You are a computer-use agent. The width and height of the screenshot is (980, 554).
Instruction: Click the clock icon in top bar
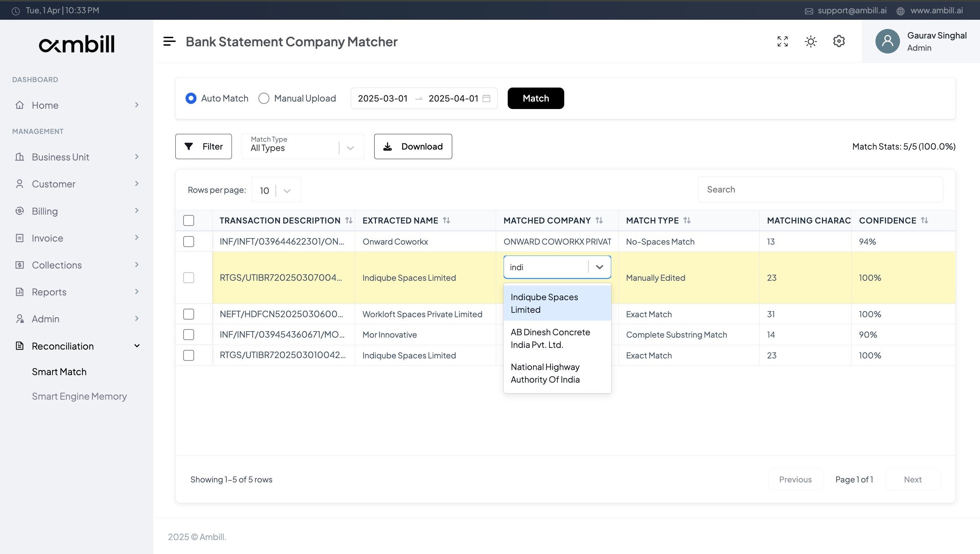click(16, 11)
